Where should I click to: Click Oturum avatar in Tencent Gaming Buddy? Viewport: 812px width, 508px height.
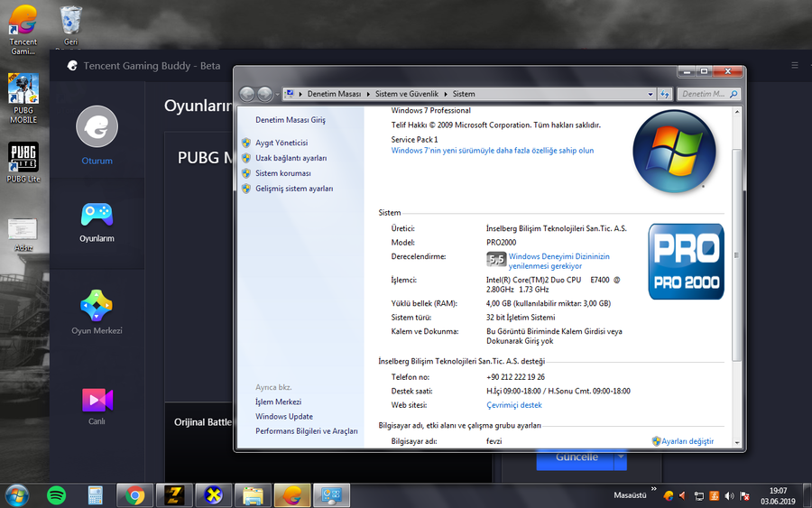(x=97, y=126)
